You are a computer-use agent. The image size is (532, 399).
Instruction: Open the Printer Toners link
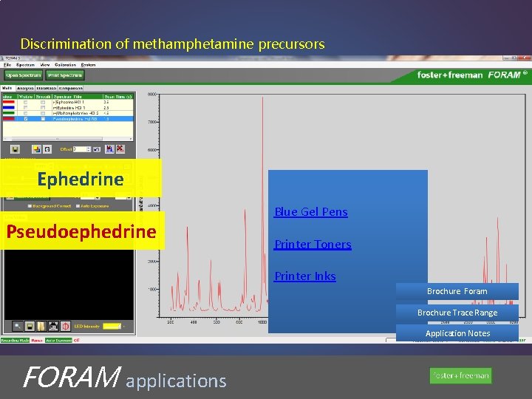[313, 245]
